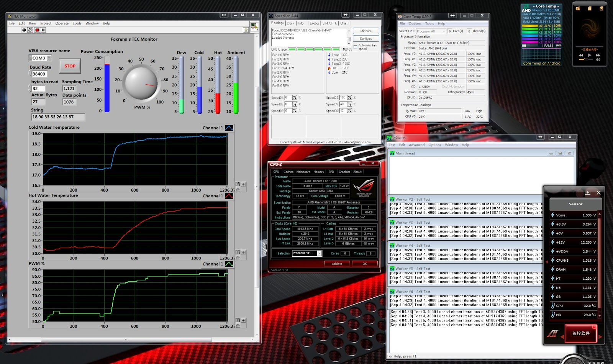The width and height of the screenshot is (613, 364).
Task: Click the Core Temp on Android link
Action: (x=542, y=64)
